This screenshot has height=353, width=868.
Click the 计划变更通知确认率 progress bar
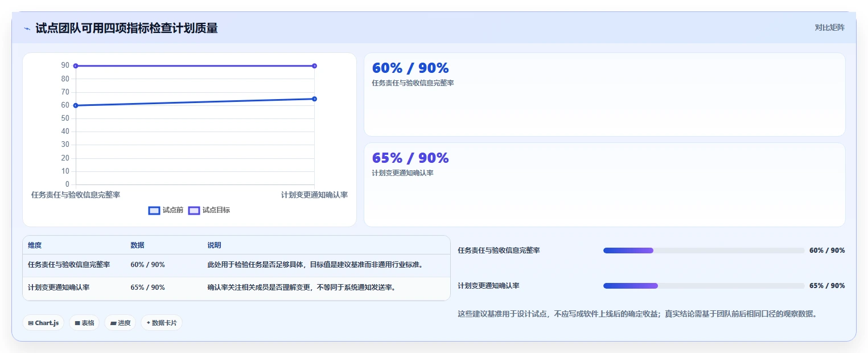(704, 286)
